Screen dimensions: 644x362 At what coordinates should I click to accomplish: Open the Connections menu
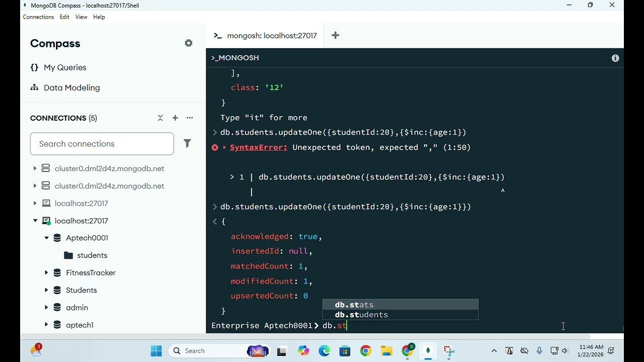tap(38, 17)
